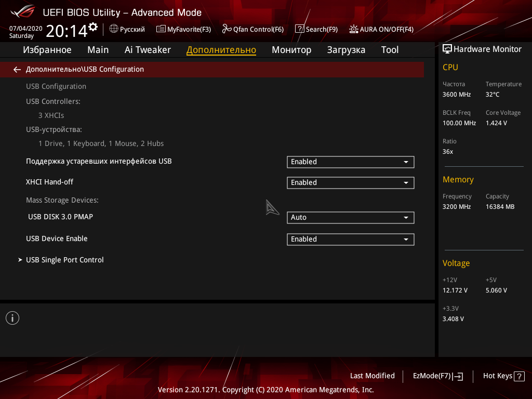The height and width of the screenshot is (399, 532).
Task: Click the BCLK Freq value 100.00 MHz
Action: [x=459, y=123]
